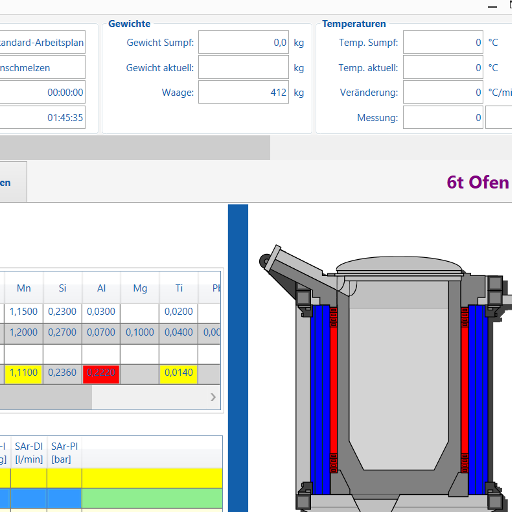This screenshot has width=512, height=512.
Task: Click the red Al cell 0,2220
Action: coord(101,374)
